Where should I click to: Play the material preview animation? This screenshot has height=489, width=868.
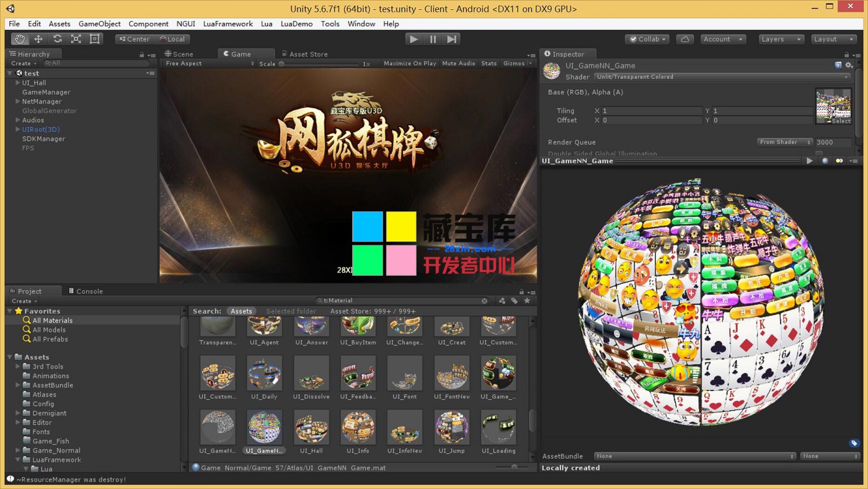pyautogui.click(x=809, y=161)
